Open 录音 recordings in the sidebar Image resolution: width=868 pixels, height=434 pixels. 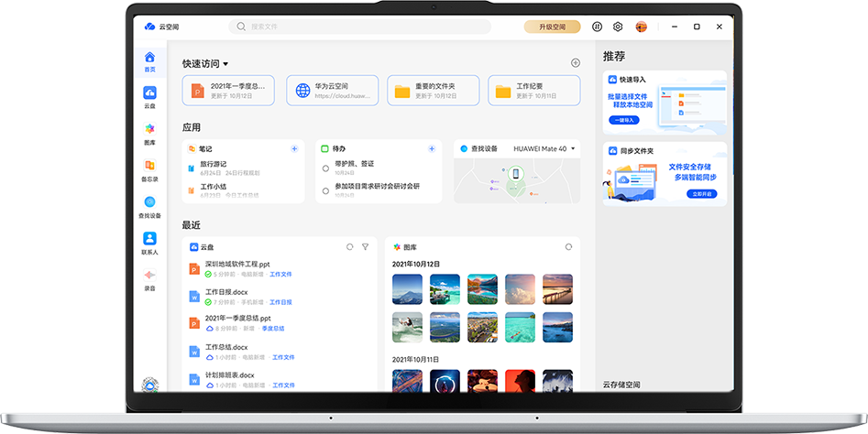(149, 279)
